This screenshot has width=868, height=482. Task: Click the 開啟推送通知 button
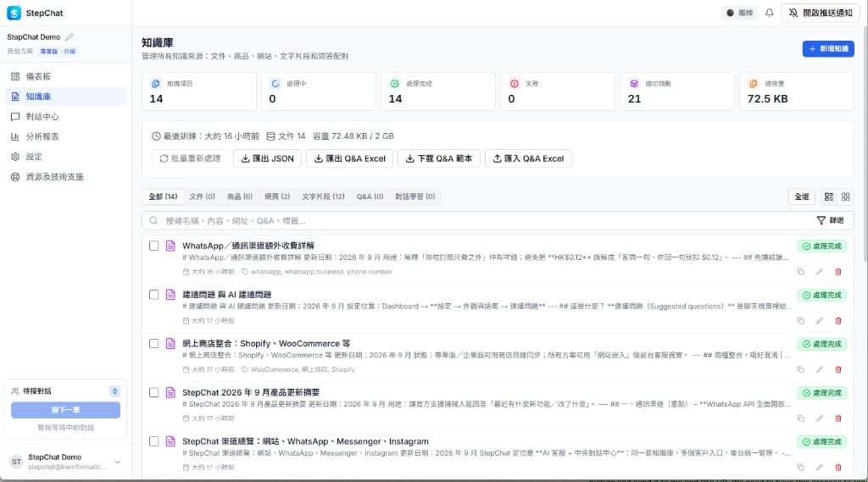coord(821,13)
